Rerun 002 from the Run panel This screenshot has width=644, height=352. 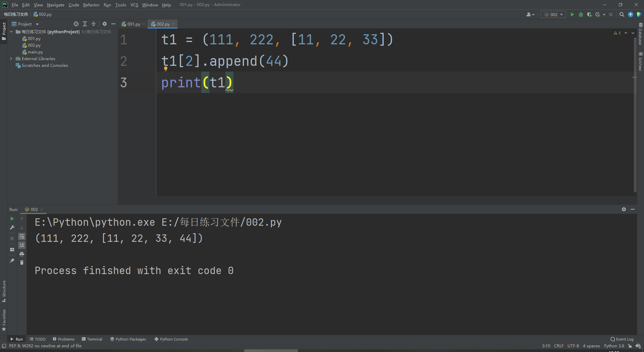click(x=12, y=219)
